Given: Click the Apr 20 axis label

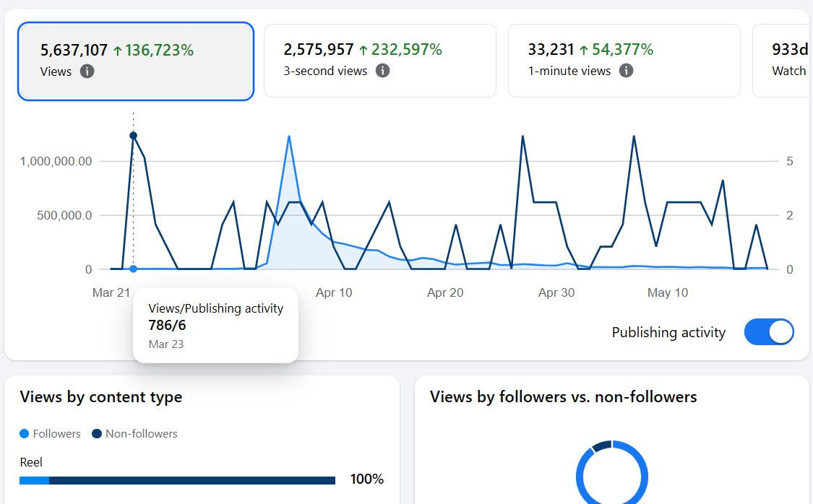Looking at the screenshot, I should (x=445, y=292).
